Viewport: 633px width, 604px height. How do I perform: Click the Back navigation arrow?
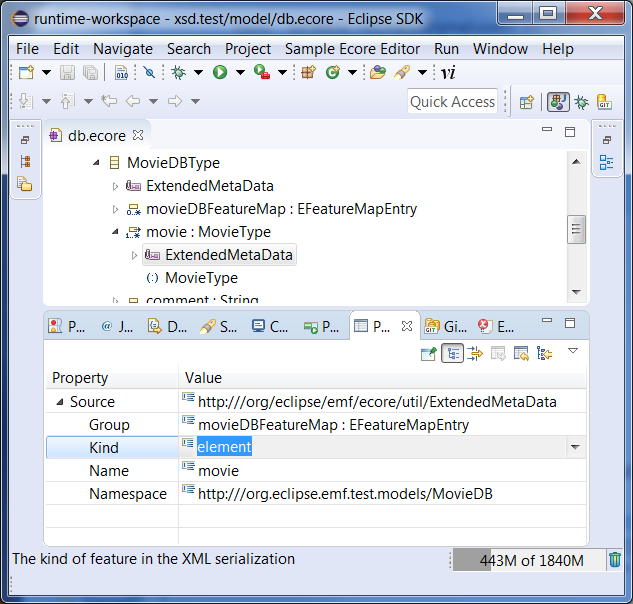click(133, 101)
